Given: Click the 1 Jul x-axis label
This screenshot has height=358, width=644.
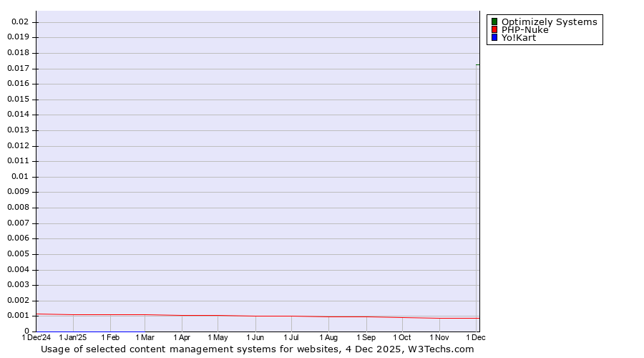Looking at the screenshot, I should [291, 337].
